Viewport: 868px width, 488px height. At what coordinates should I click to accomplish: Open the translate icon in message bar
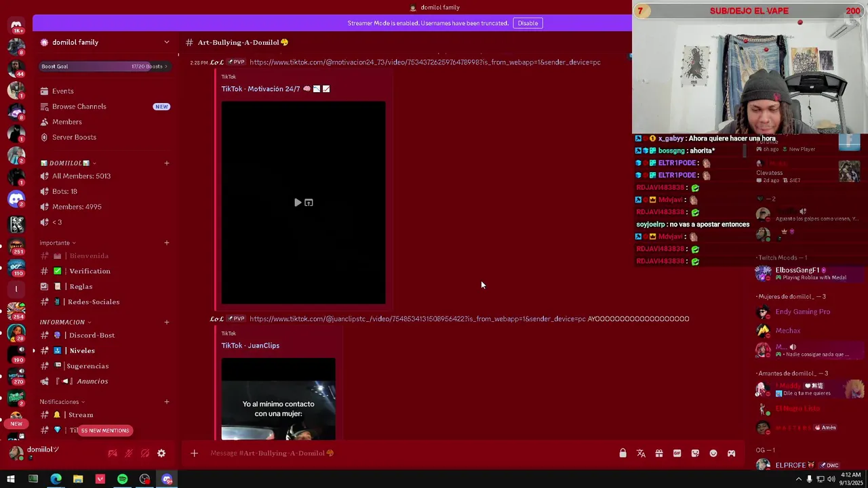641,453
